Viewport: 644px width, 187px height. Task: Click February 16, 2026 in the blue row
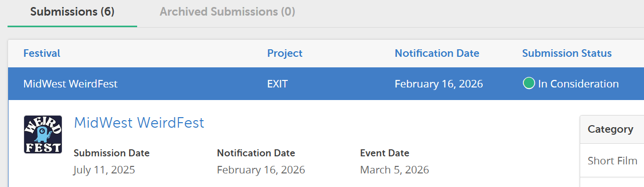439,84
